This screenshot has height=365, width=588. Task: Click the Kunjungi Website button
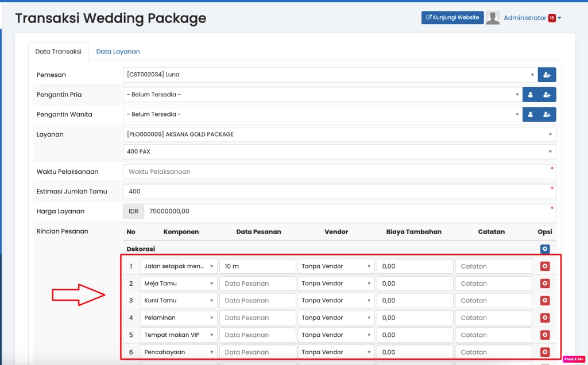click(x=452, y=18)
